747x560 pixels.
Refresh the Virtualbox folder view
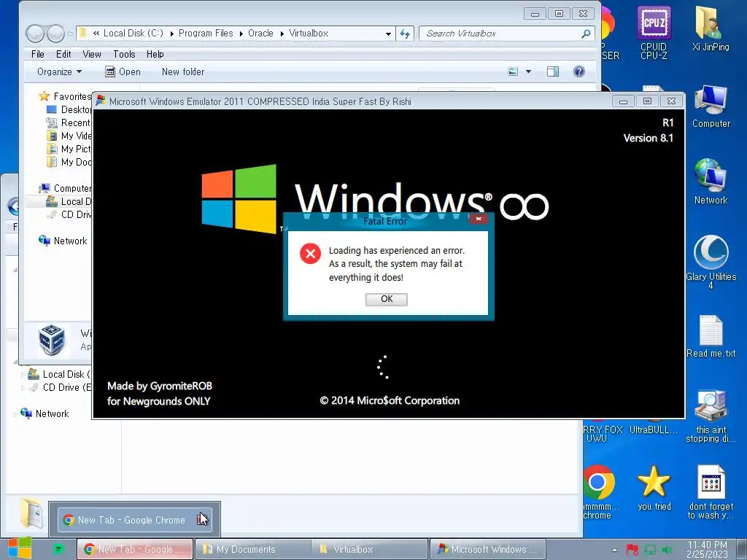(x=404, y=34)
